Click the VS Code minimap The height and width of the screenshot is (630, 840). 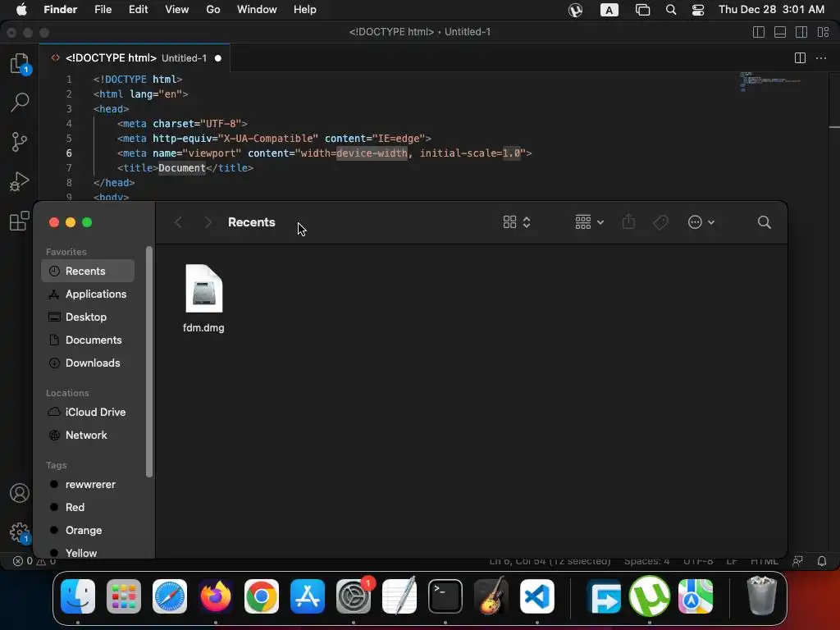click(771, 81)
